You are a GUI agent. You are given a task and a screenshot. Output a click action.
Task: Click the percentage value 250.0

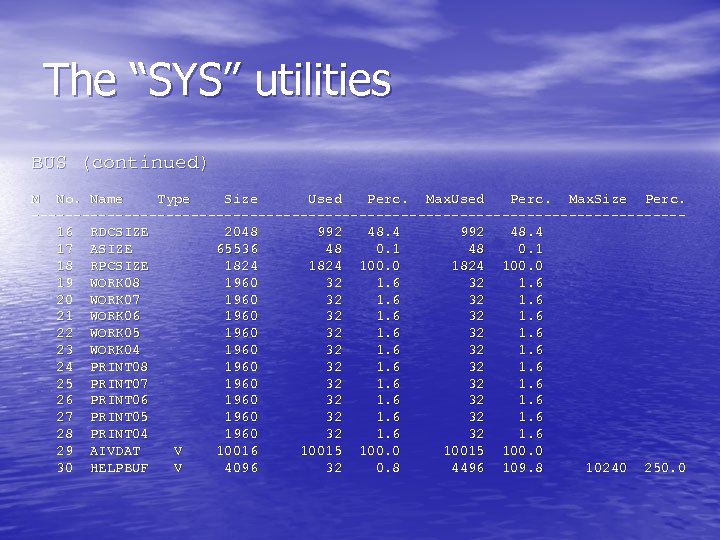(665, 468)
